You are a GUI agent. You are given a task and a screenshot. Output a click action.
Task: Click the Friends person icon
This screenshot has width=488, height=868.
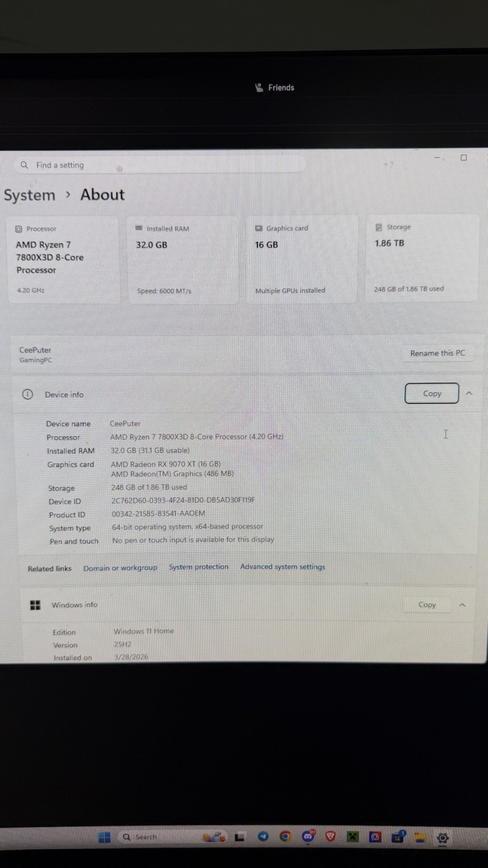point(259,87)
